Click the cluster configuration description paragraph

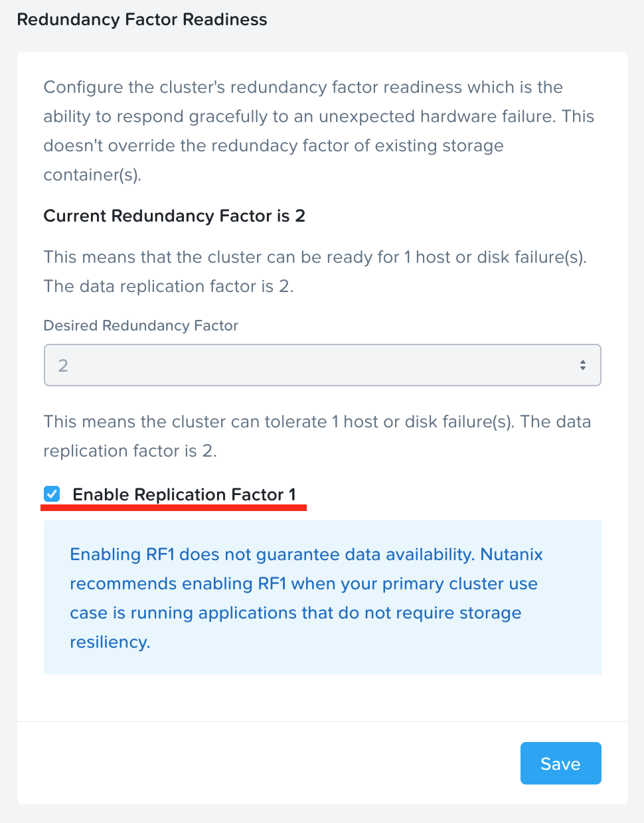coord(319,131)
